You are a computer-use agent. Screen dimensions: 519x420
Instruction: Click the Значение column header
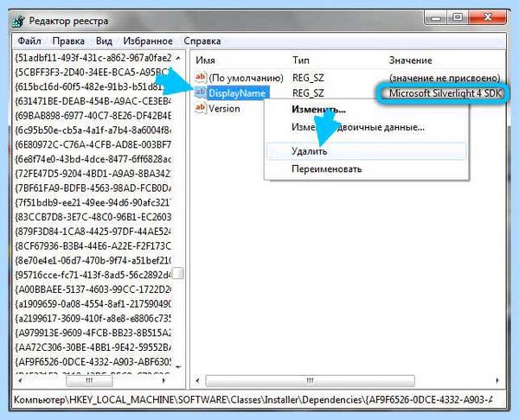(x=410, y=60)
